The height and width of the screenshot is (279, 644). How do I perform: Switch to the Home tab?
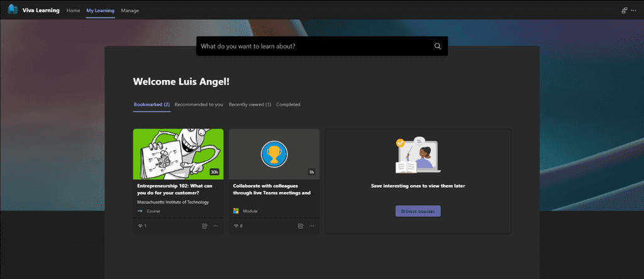click(73, 10)
